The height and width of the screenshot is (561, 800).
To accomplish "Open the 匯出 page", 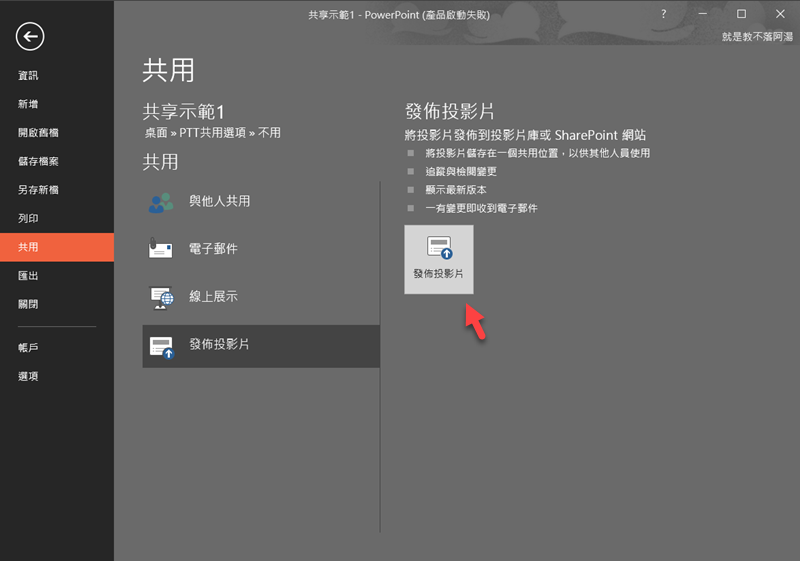I will click(x=28, y=276).
